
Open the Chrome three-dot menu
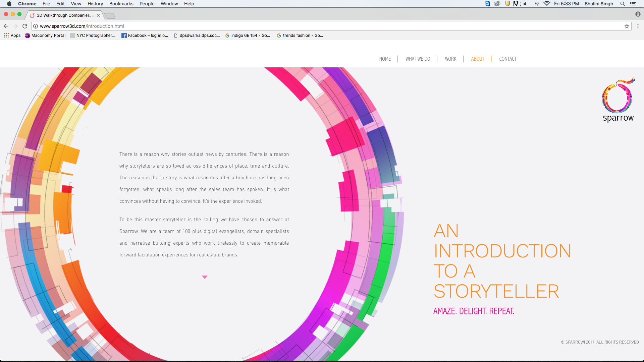click(638, 26)
